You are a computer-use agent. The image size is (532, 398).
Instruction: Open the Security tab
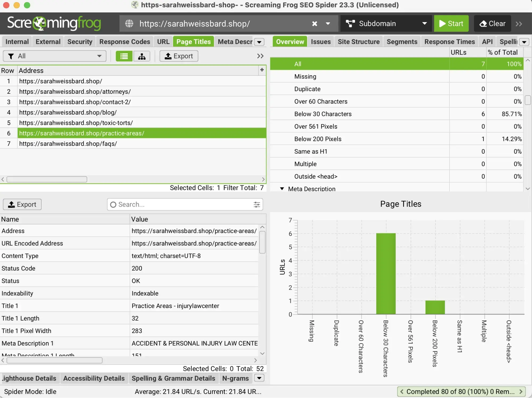(80, 42)
